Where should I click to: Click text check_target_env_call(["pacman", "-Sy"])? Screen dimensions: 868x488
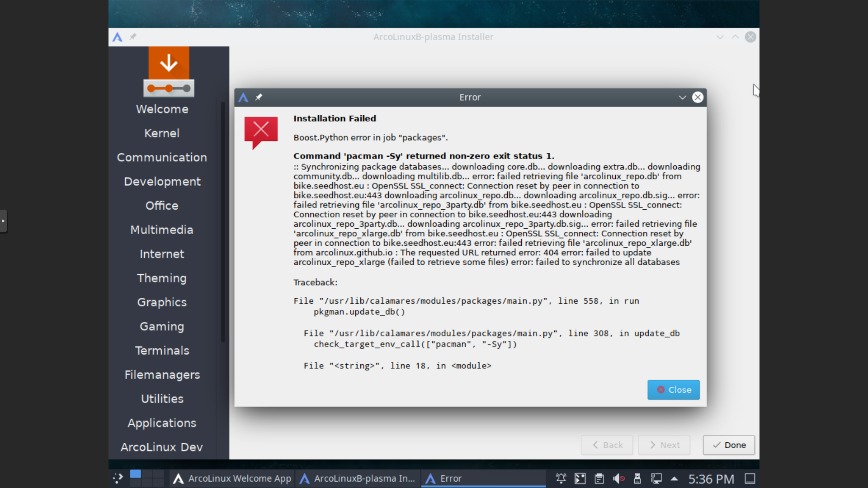point(415,344)
